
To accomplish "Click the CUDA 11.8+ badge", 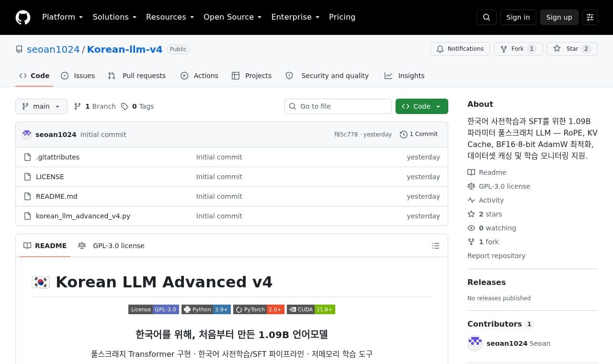I will (311, 309).
